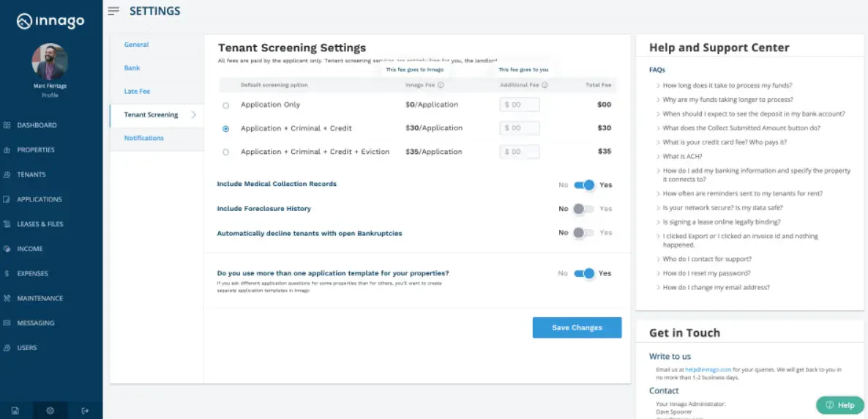The height and width of the screenshot is (419, 868).
Task: Click the Innago logo
Action: 50,22
